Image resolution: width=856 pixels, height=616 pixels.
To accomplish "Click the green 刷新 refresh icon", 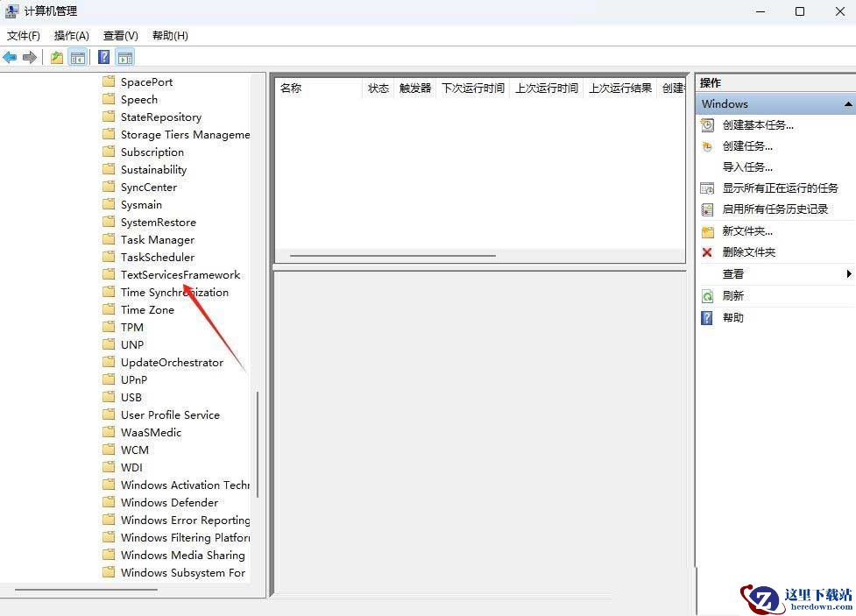I will [x=707, y=296].
